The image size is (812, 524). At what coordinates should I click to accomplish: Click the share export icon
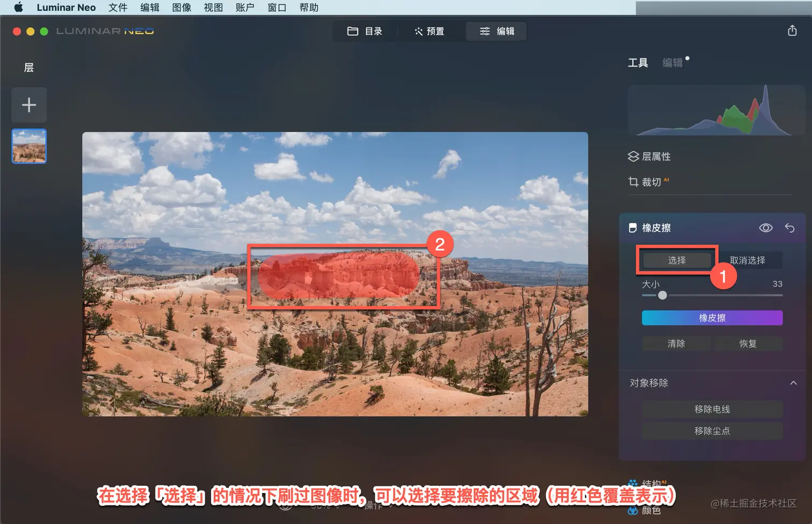pyautogui.click(x=792, y=31)
